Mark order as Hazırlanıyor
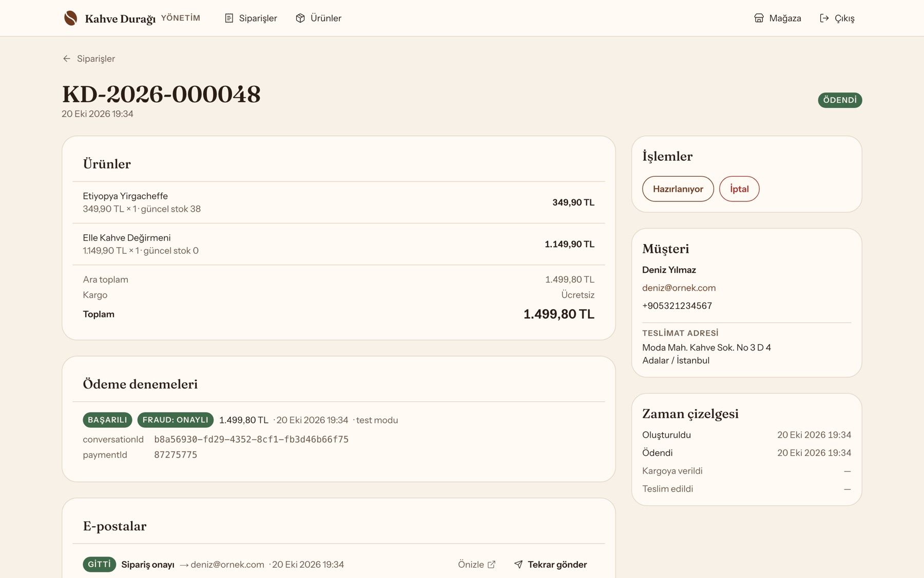Screen dimensions: 924x578 tap(678, 189)
